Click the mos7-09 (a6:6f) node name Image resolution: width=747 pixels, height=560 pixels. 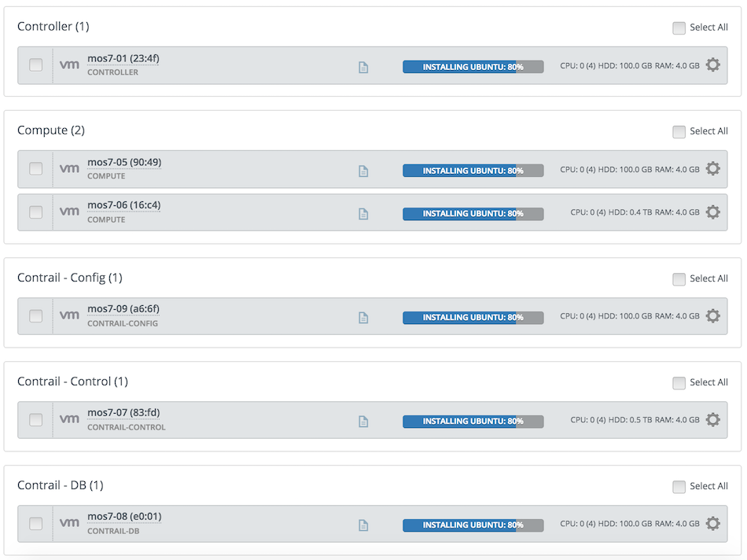coord(123,309)
